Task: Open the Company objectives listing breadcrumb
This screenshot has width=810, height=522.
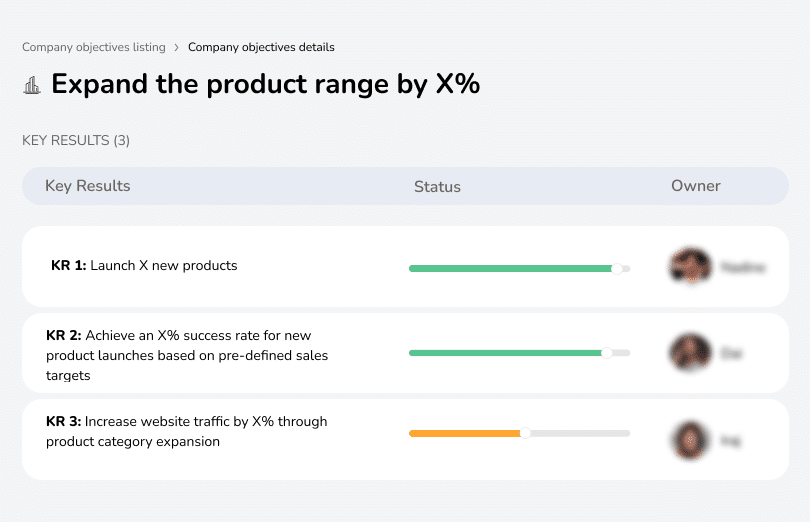Action: click(x=93, y=47)
